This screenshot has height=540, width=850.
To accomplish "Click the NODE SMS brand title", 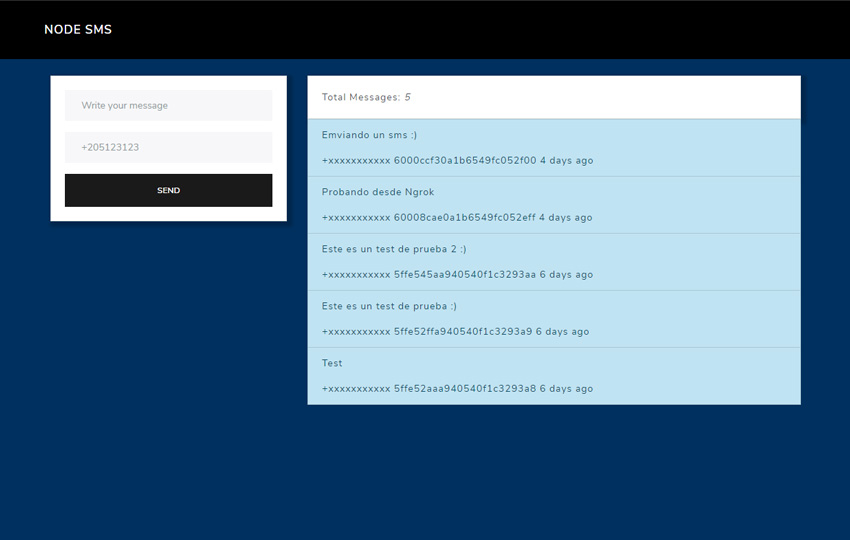I will (x=78, y=30).
